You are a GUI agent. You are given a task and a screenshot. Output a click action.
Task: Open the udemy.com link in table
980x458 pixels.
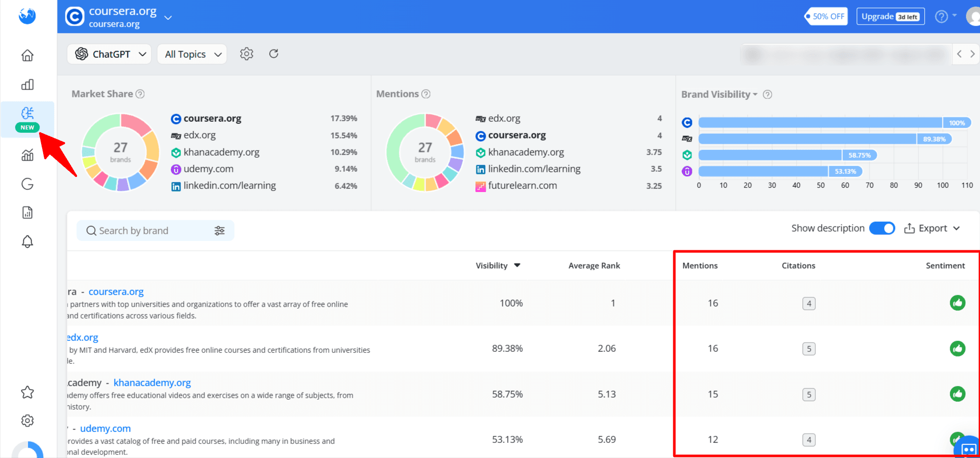(105, 429)
